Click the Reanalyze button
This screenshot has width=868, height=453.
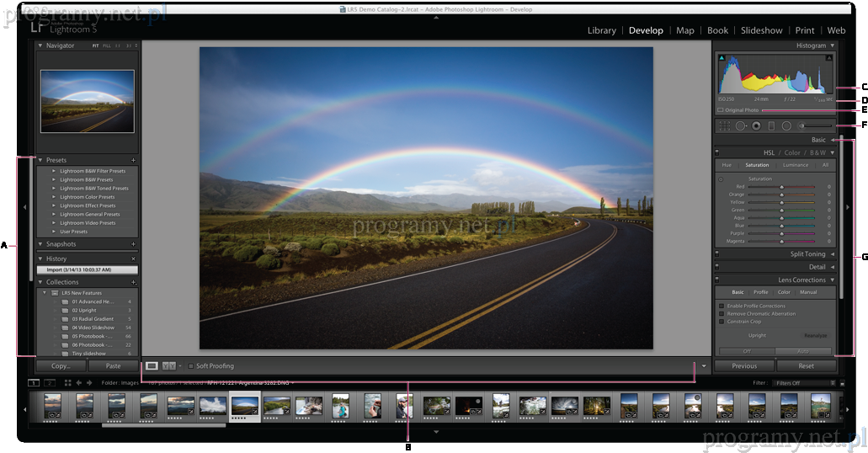tap(816, 336)
